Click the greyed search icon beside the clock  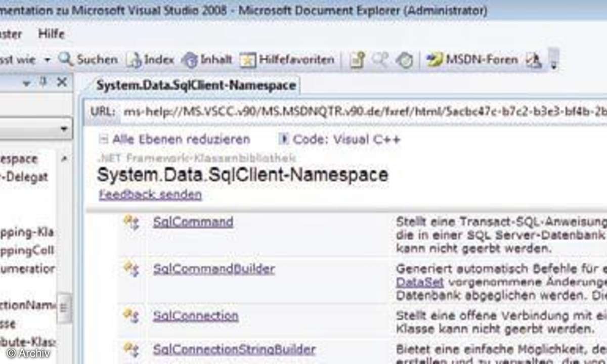(380, 60)
